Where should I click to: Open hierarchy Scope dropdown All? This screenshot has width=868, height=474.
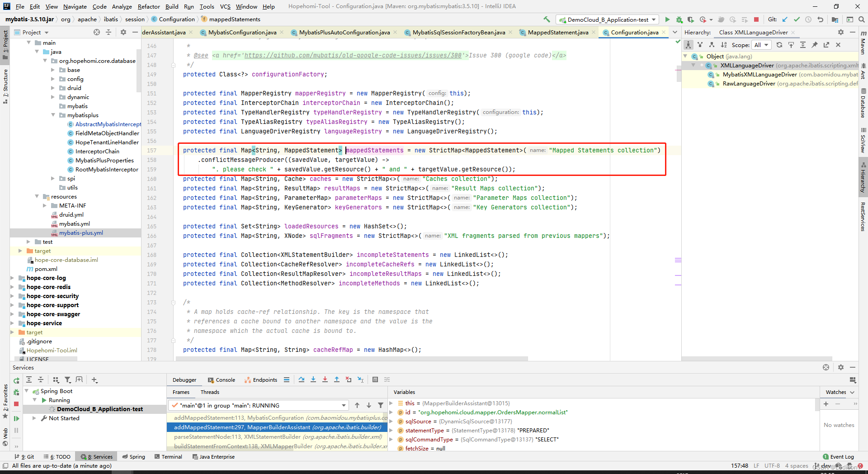tap(761, 45)
